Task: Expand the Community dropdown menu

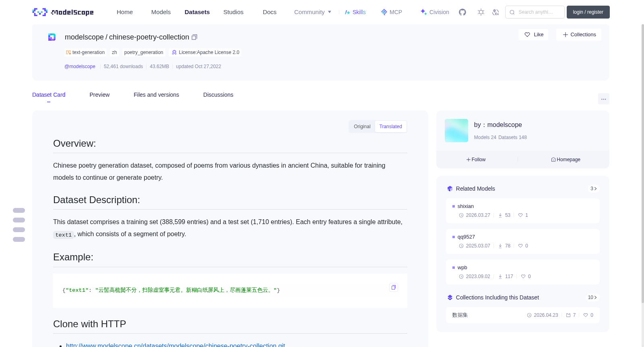Action: click(x=313, y=12)
